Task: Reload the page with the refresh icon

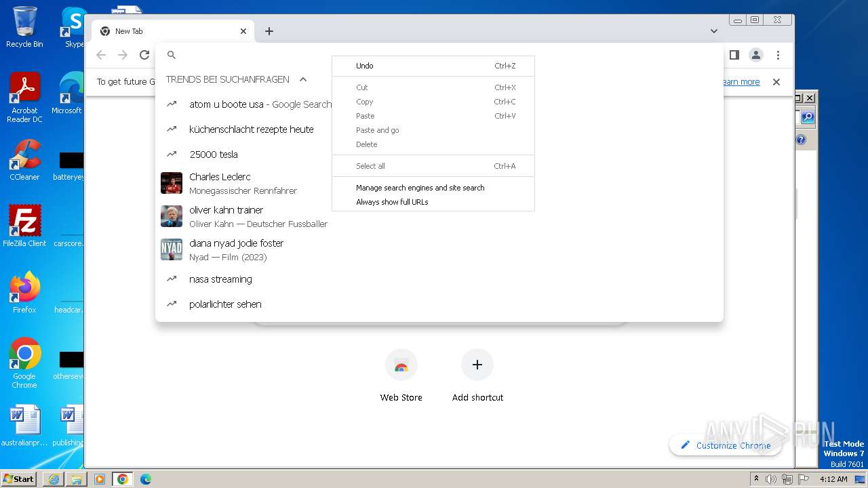Action: tap(144, 55)
